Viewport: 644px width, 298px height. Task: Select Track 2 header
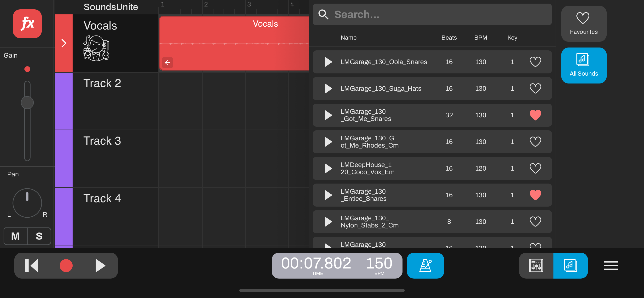115,101
